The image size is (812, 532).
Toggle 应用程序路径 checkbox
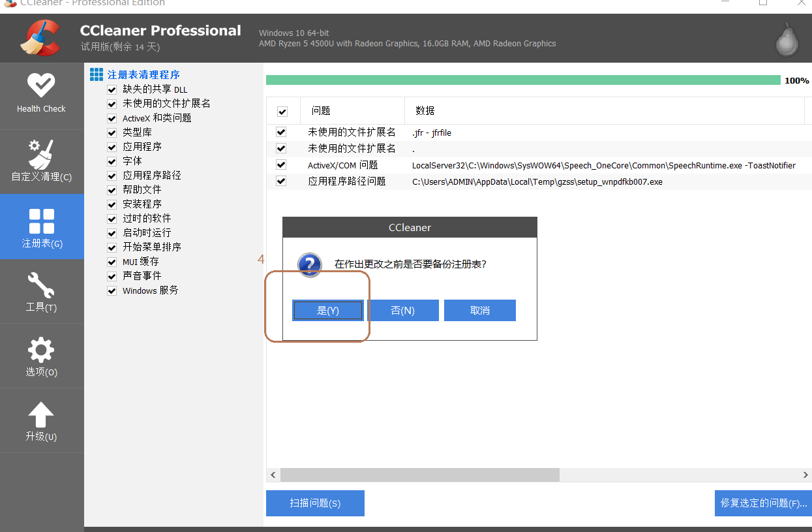pos(112,176)
